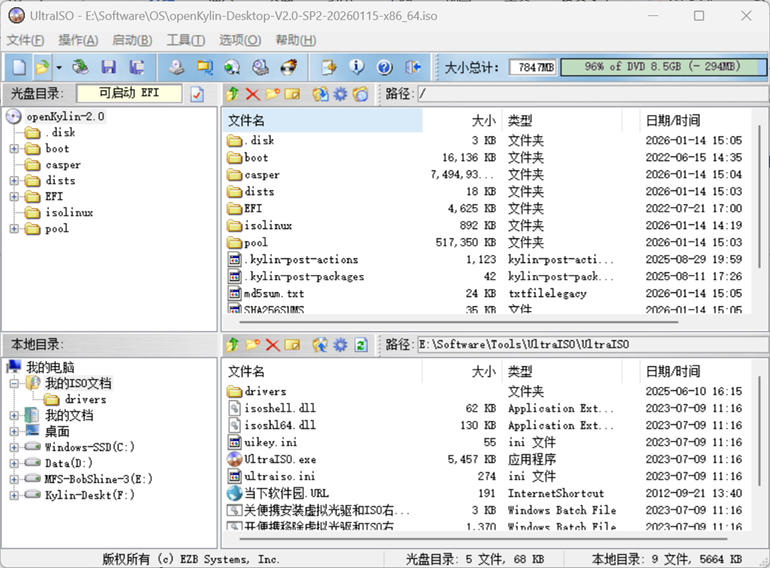Expand the Windows-SSD(C:) drive node

[x=14, y=447]
